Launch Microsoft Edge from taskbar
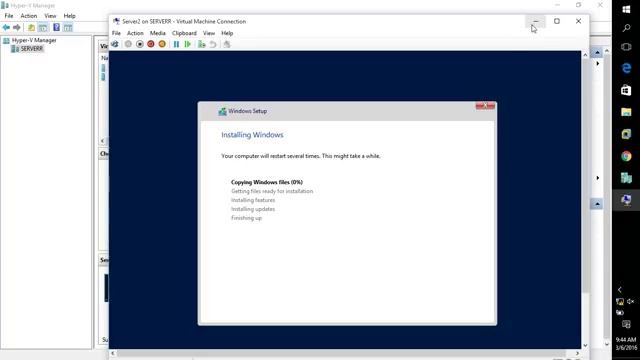Image resolution: width=640 pixels, height=360 pixels. (x=626, y=68)
